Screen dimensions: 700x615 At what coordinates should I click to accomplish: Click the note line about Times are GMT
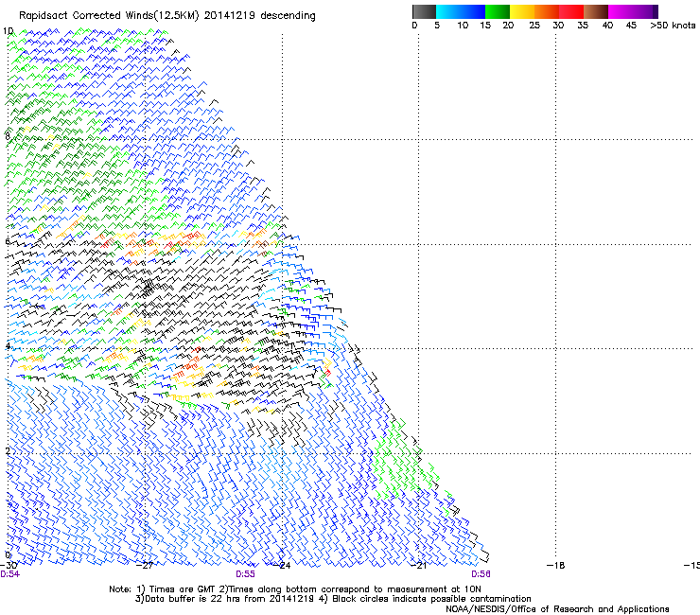295,589
